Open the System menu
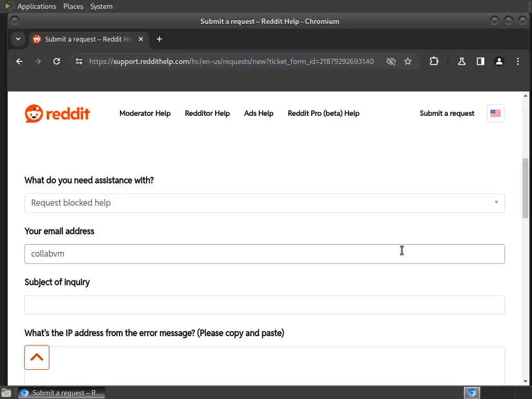Screen dimensions: 532x399 coord(101,6)
